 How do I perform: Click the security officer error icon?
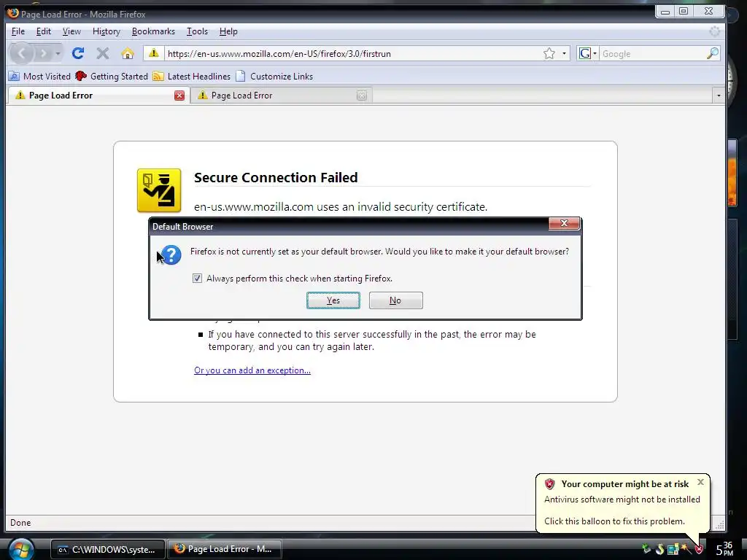point(159,190)
